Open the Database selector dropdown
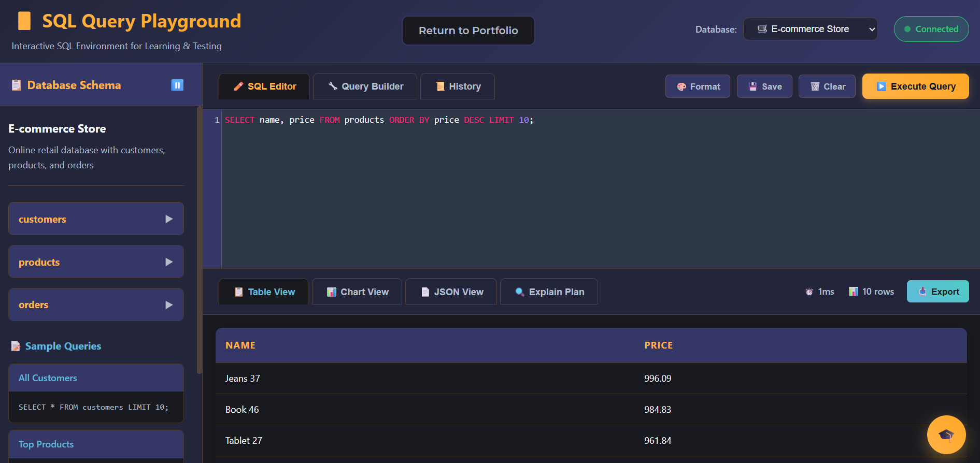The height and width of the screenshot is (463, 980). pos(810,29)
